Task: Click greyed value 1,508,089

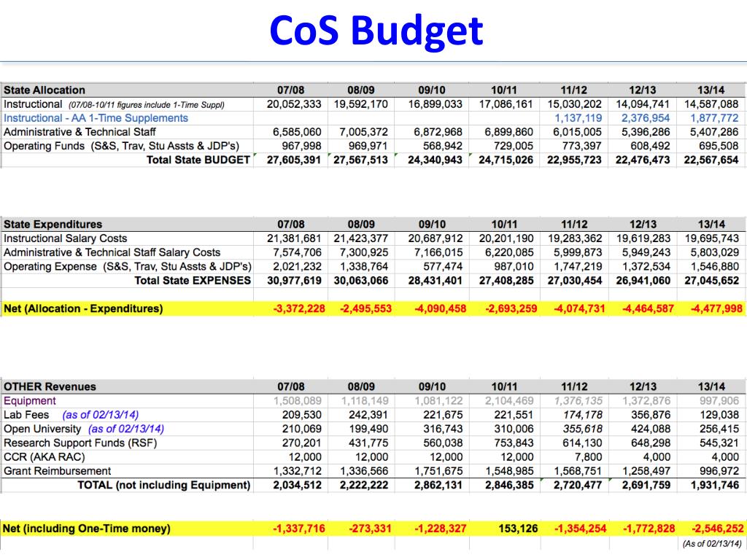Action: click(x=297, y=401)
